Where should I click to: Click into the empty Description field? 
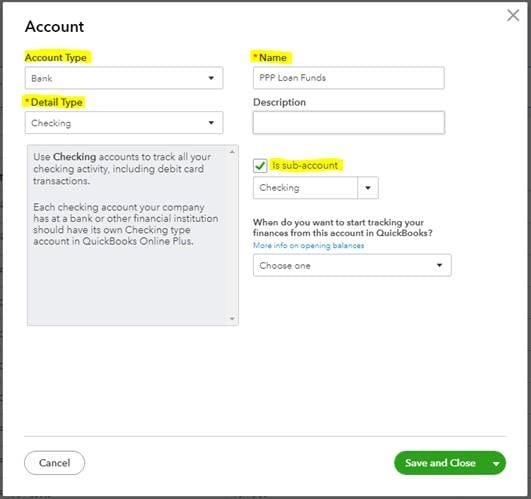pos(348,123)
